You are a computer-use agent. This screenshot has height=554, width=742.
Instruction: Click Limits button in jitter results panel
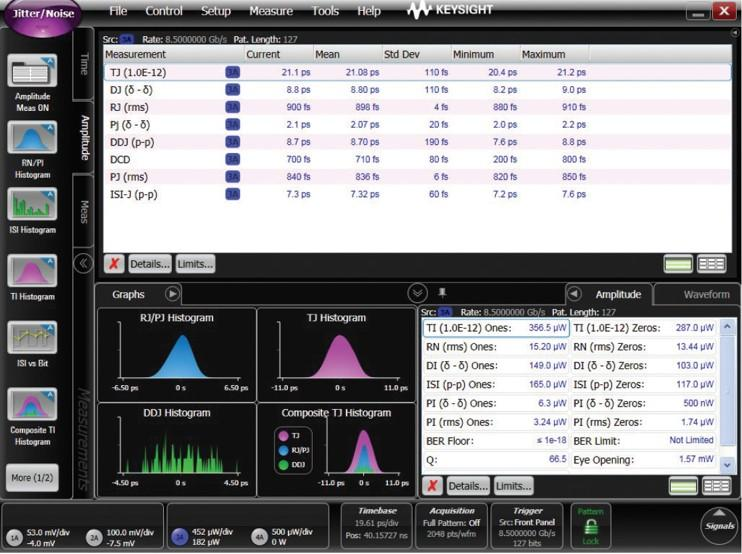[x=195, y=264]
